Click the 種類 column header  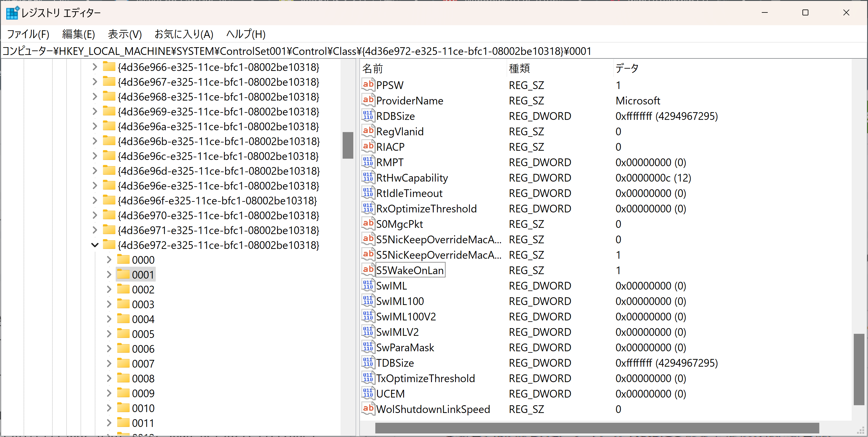point(519,69)
